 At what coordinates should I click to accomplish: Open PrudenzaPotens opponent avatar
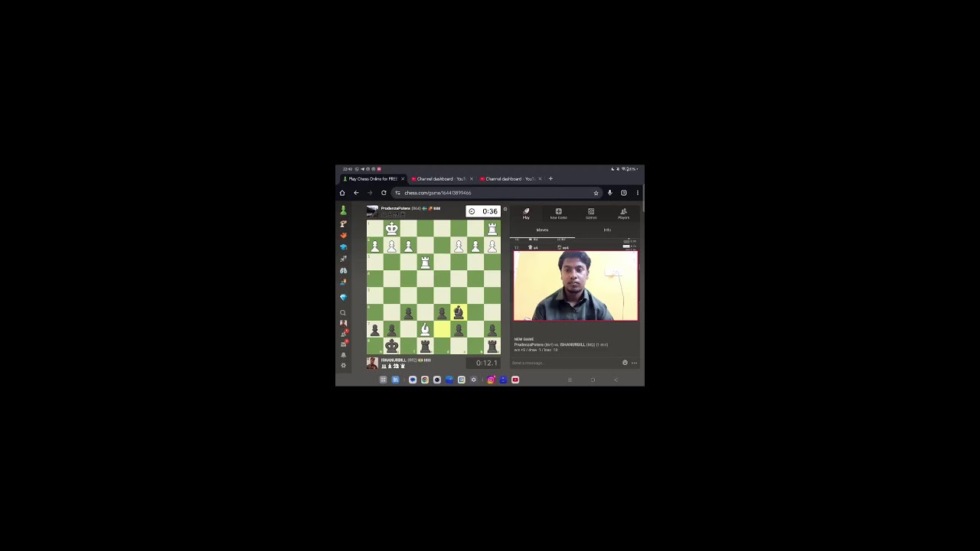pyautogui.click(x=372, y=211)
